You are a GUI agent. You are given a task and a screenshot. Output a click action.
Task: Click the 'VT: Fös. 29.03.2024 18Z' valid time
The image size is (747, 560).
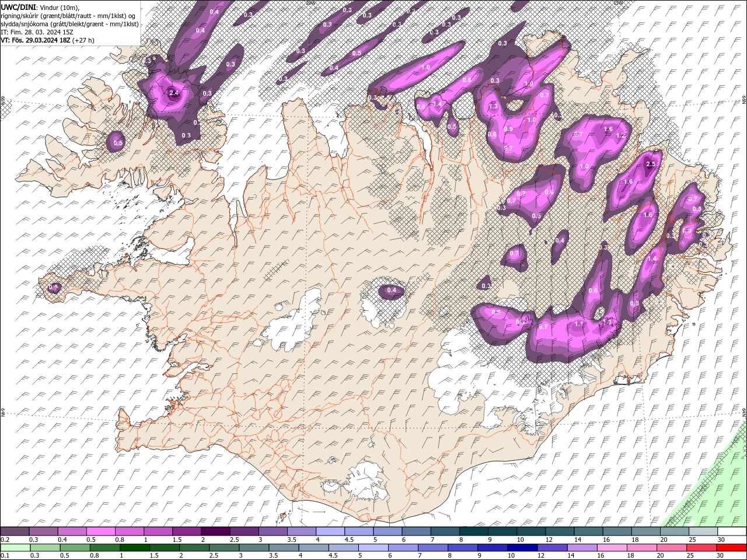36,40
